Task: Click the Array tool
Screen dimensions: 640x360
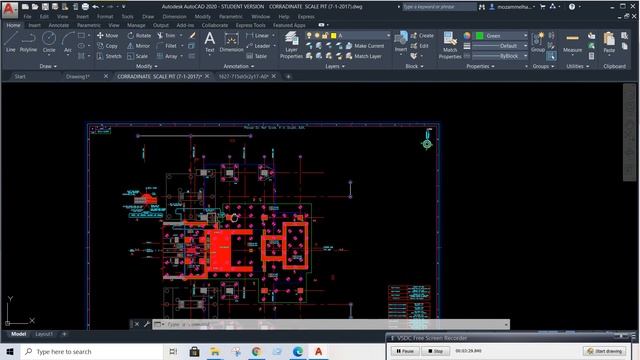Action: pos(167,56)
